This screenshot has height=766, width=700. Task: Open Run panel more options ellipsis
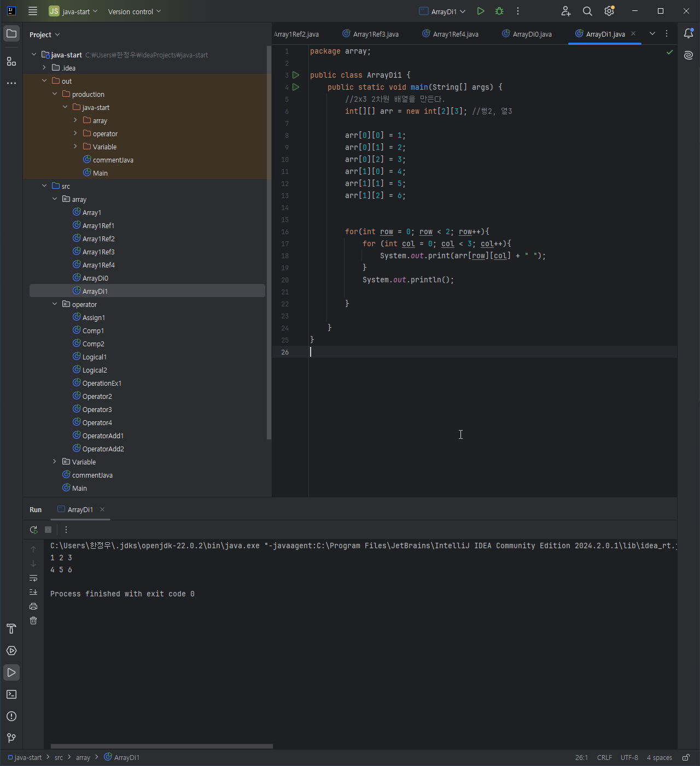coord(66,530)
